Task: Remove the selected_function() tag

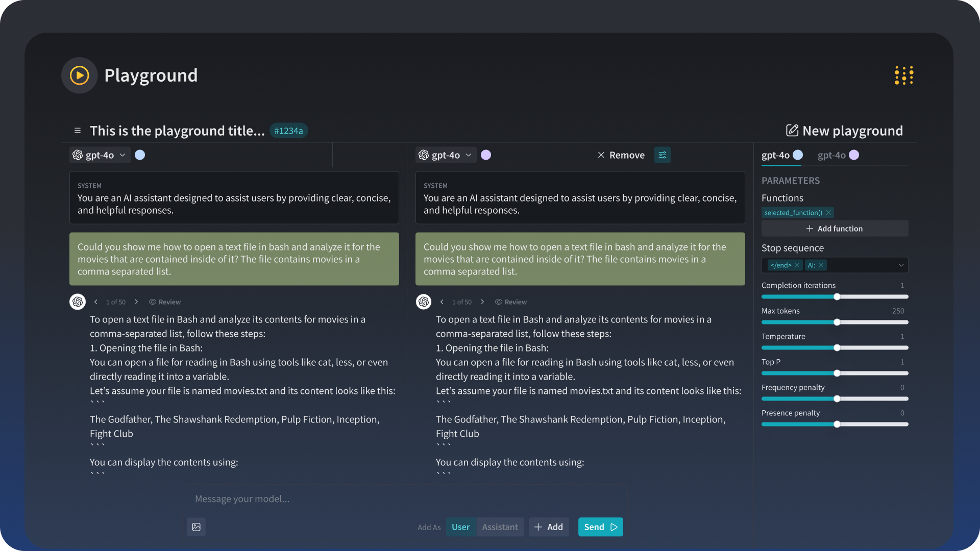Action: [828, 213]
